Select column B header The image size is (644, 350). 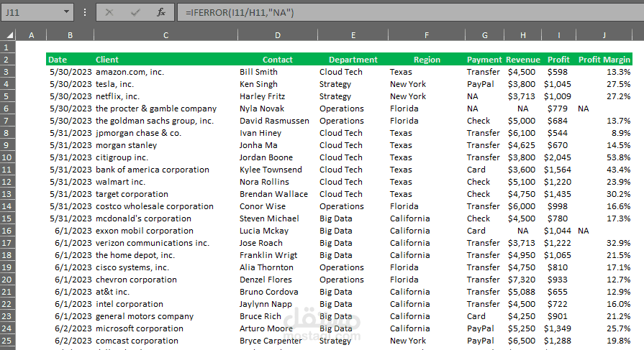(71, 35)
